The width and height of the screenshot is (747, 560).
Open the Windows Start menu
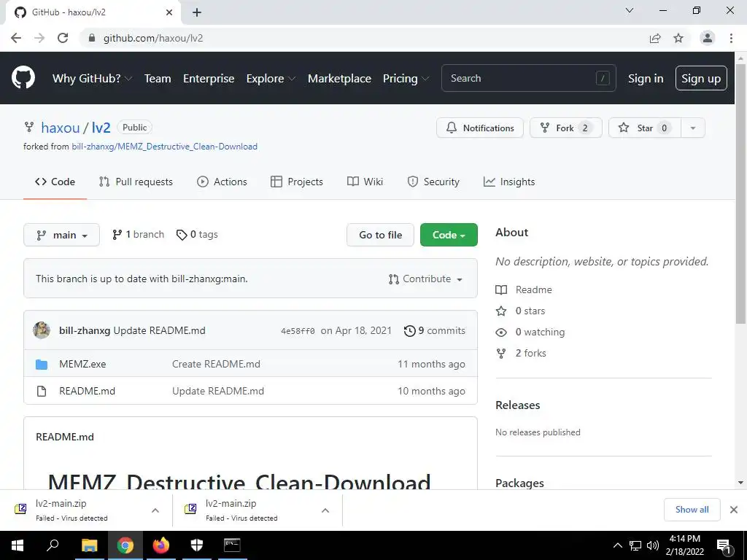(18, 545)
